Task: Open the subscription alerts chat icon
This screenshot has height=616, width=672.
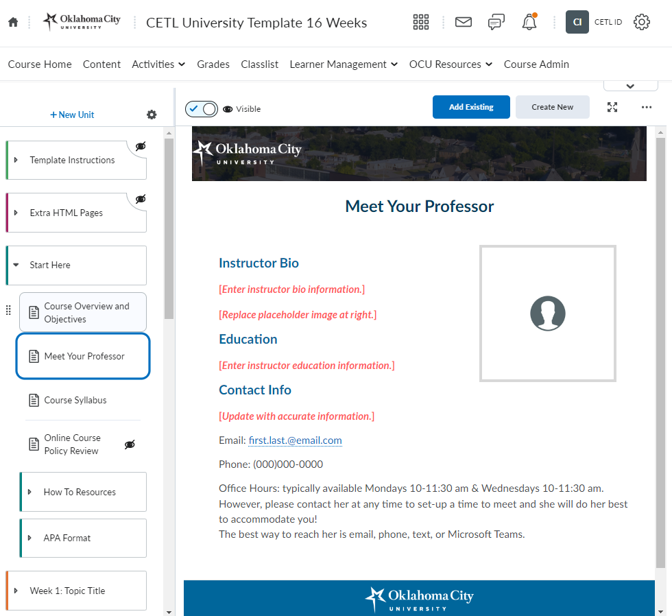Action: point(496,22)
